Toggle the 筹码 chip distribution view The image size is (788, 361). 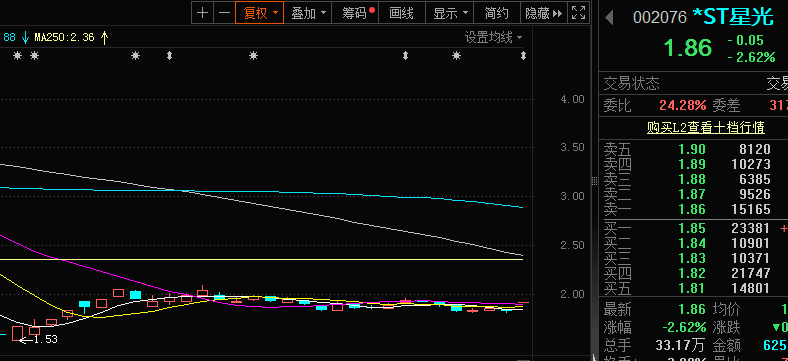point(355,13)
